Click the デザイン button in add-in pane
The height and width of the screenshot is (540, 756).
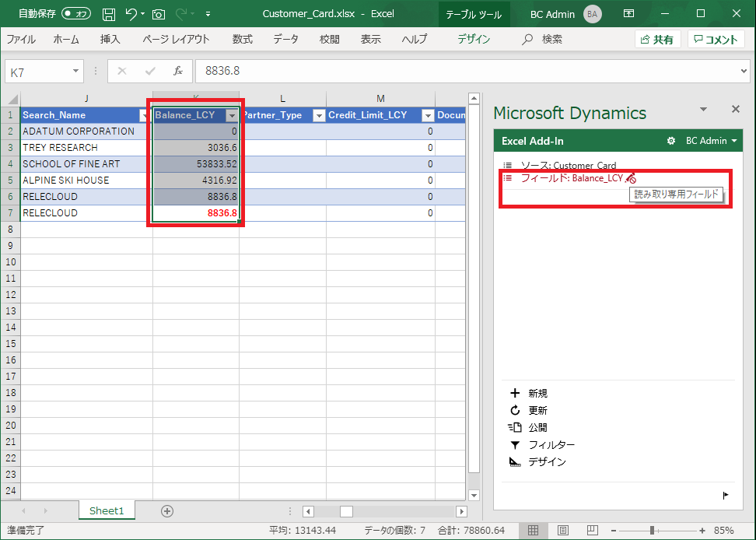pos(537,461)
